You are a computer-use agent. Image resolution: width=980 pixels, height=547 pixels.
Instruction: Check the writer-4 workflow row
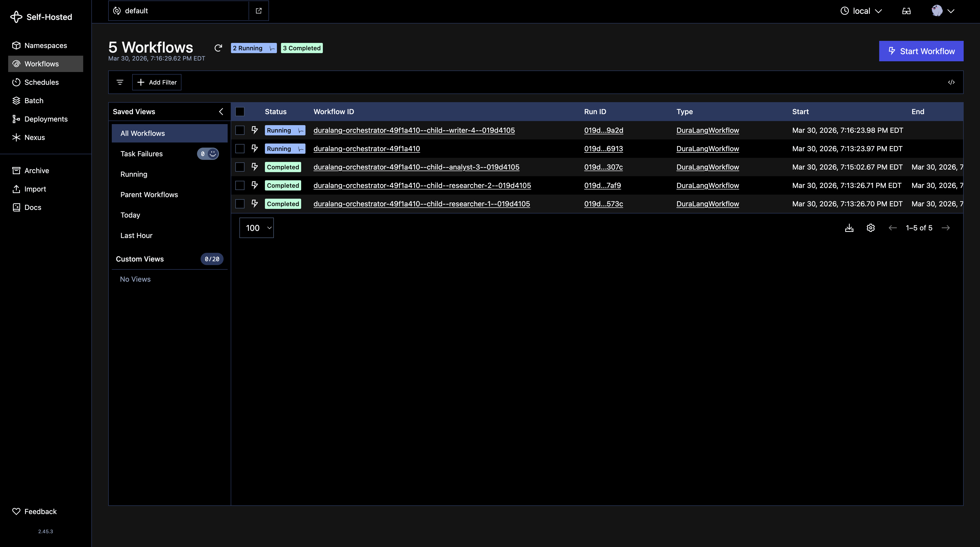(x=240, y=130)
